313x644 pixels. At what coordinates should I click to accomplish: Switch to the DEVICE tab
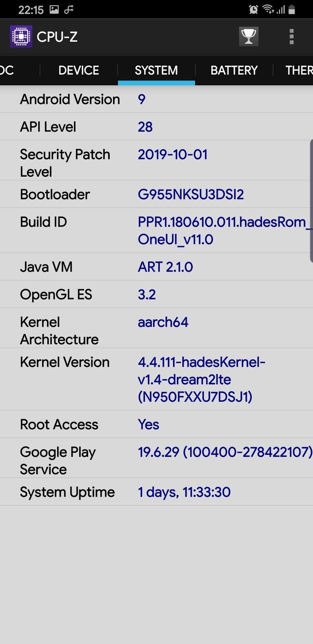click(79, 70)
